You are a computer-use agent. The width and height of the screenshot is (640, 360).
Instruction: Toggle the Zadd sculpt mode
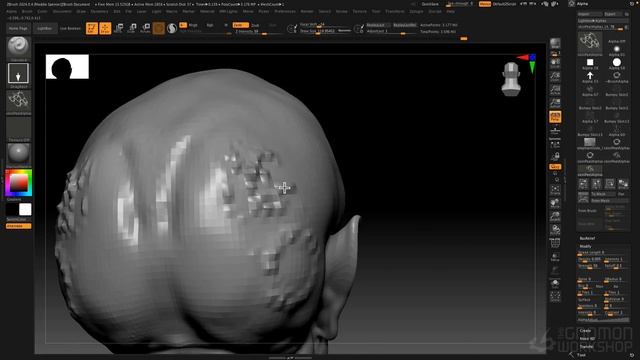pos(240,25)
